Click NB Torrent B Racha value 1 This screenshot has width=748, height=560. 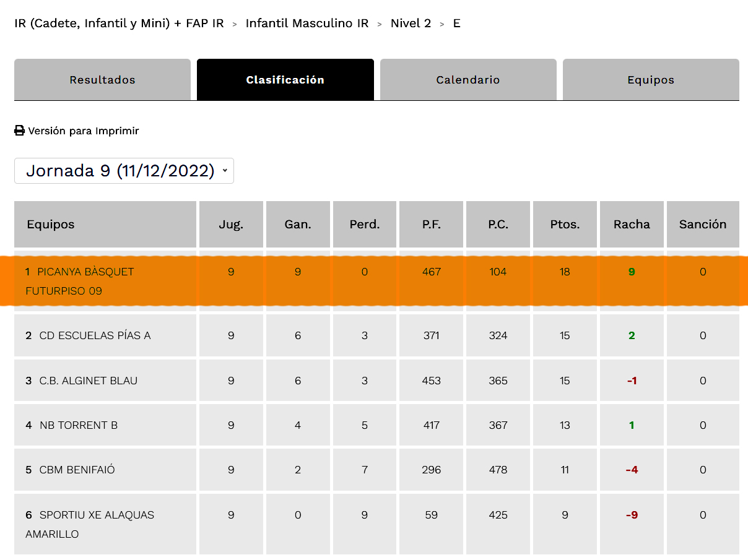[x=632, y=425]
